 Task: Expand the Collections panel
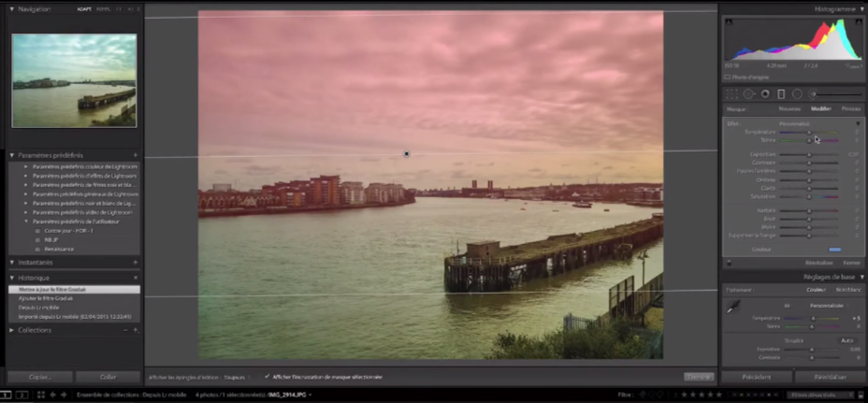tap(11, 329)
